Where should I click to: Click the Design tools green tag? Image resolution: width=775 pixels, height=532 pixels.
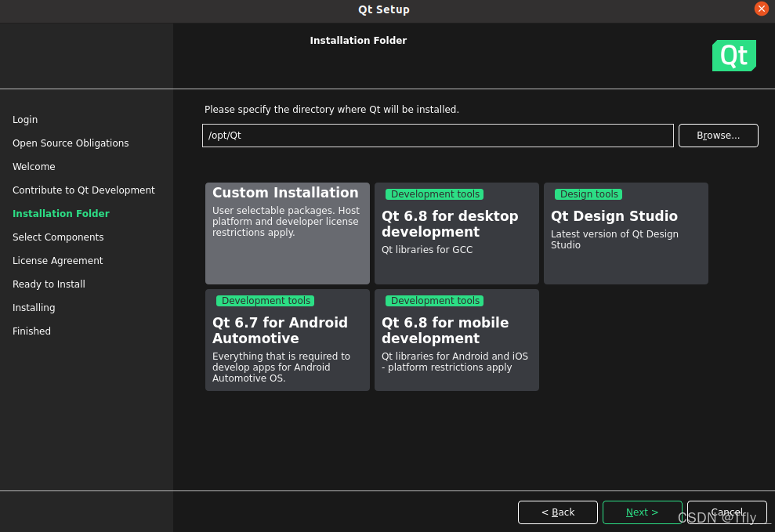pyautogui.click(x=588, y=194)
